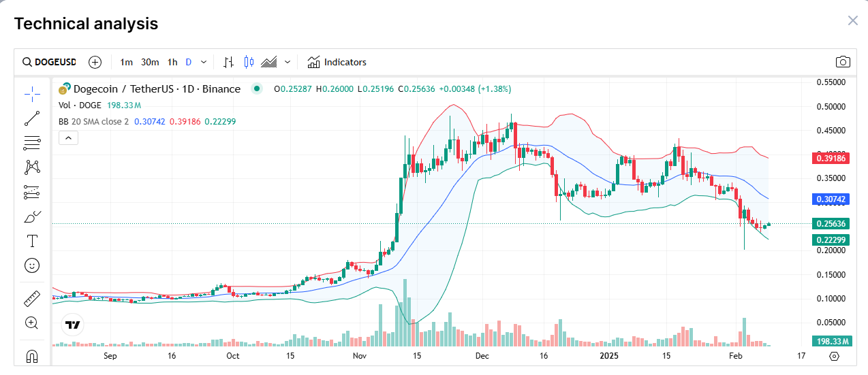
Task: Select the 1m timeframe
Action: 126,62
